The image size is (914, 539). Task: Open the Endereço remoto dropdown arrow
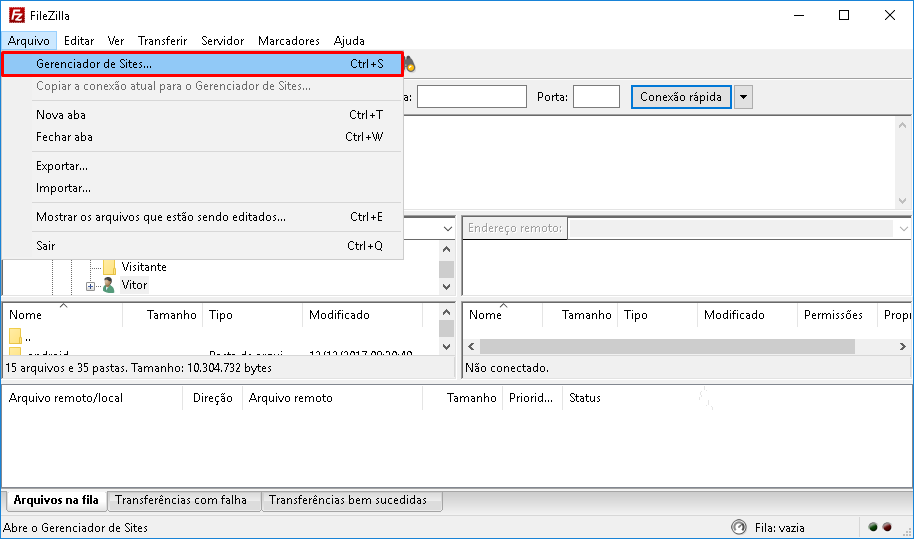903,228
